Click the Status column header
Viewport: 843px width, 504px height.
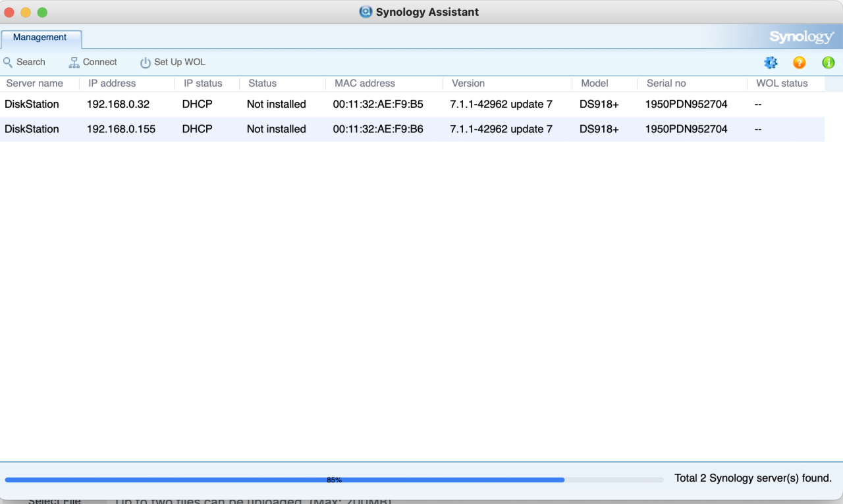pos(262,84)
